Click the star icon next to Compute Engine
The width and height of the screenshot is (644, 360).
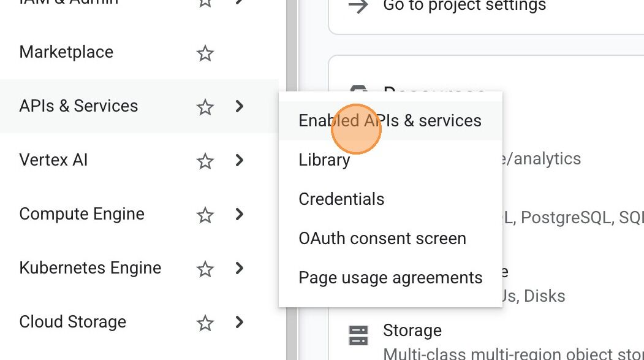coord(205,215)
